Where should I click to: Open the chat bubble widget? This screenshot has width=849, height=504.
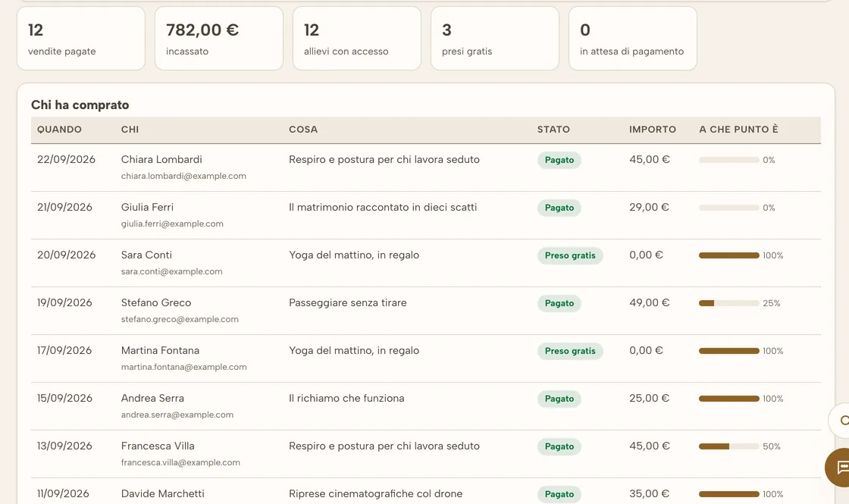tap(837, 467)
